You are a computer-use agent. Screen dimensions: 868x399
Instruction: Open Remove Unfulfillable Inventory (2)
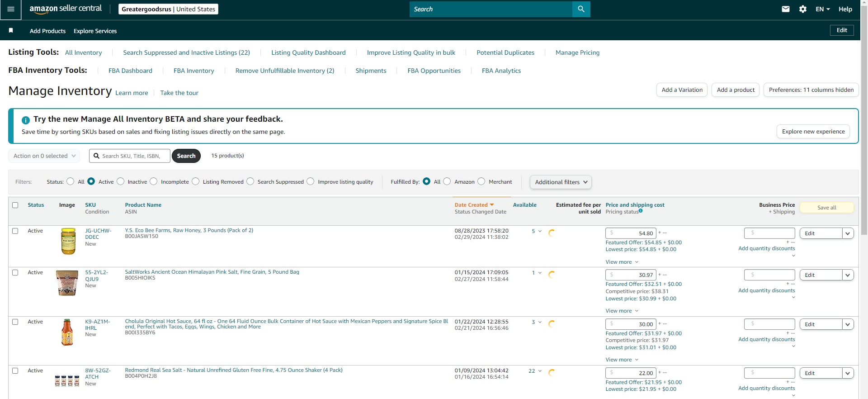(285, 71)
